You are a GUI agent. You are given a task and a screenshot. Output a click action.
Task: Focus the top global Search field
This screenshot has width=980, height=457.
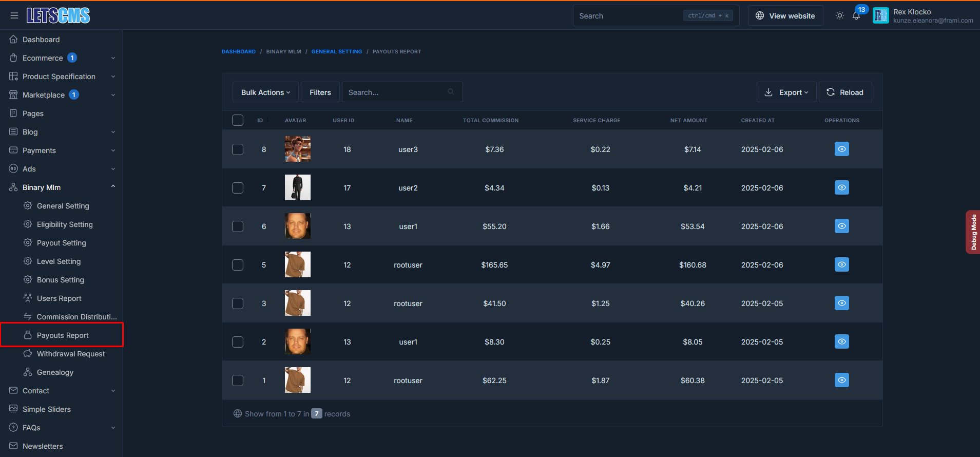(x=656, y=15)
